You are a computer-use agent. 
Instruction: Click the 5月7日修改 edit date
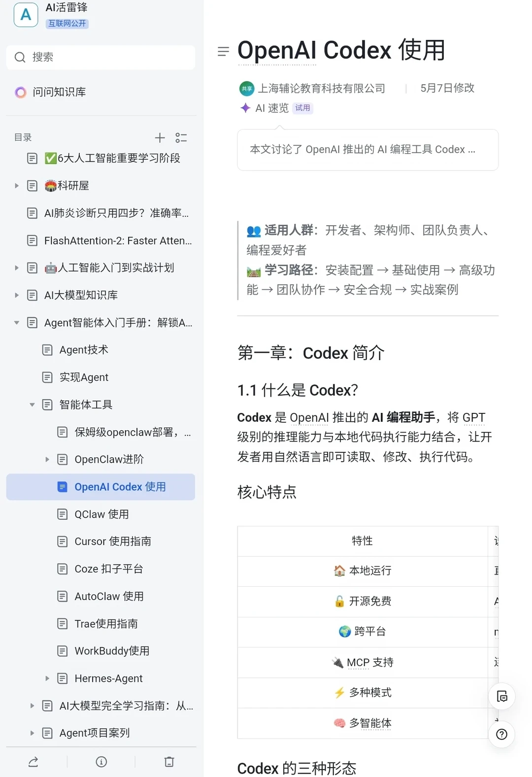pyautogui.click(x=447, y=88)
